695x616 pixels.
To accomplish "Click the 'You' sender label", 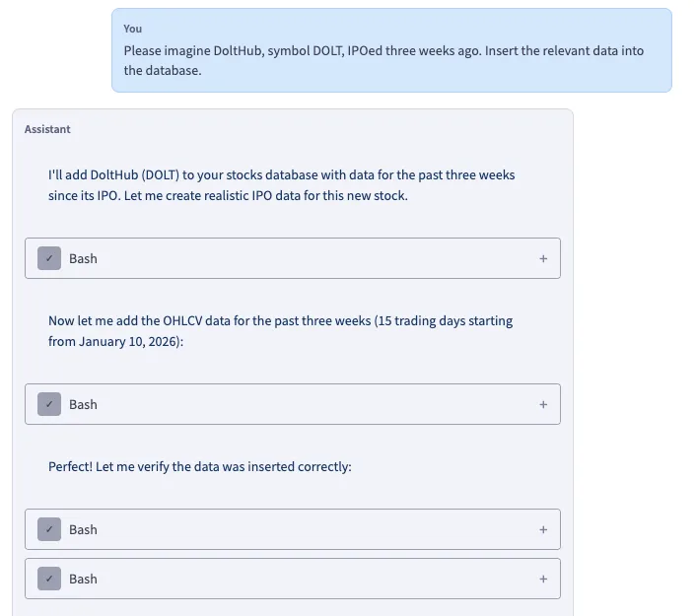I will click(x=133, y=29).
